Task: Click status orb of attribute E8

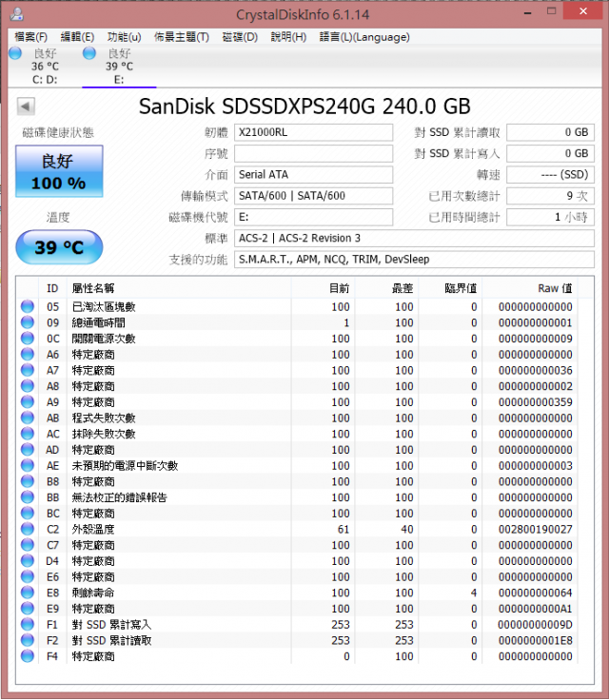Action: point(28,593)
